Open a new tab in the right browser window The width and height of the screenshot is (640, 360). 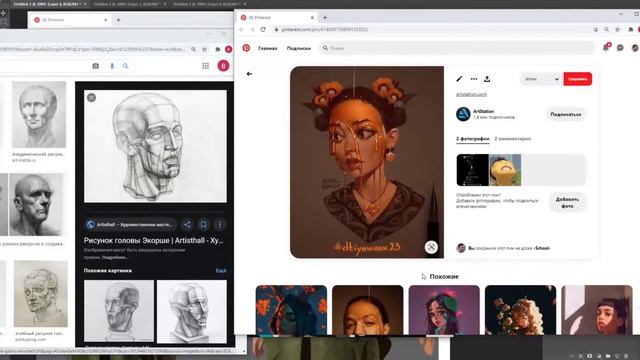(x=325, y=18)
